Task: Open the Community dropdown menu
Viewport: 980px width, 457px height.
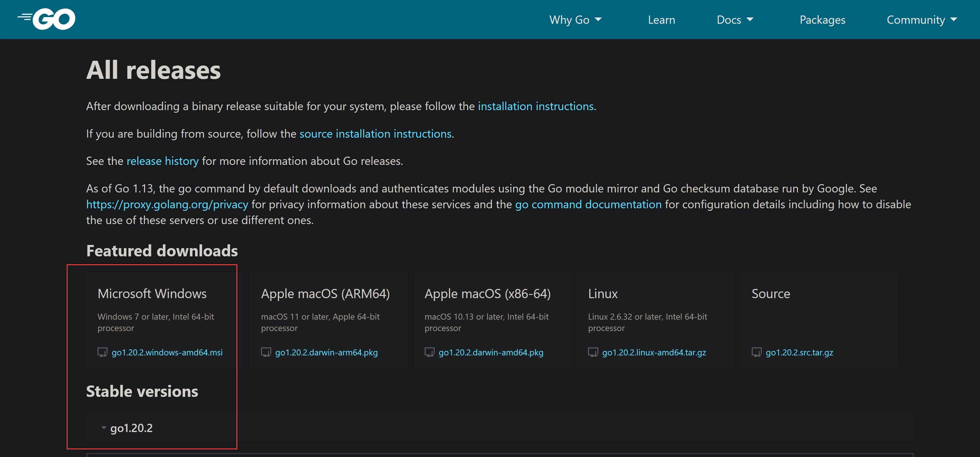Action: coord(921,20)
